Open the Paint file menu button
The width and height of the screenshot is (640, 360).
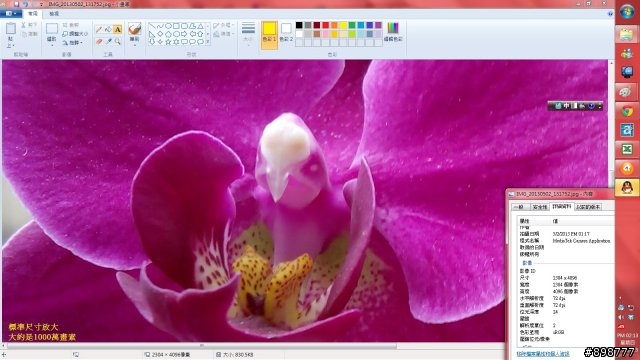[x=11, y=13]
